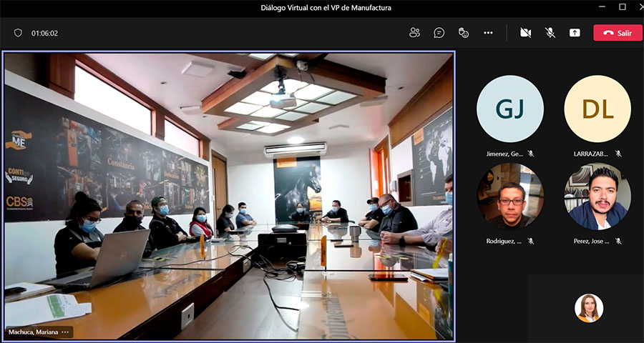Click the shield security icon beside the timer
This screenshot has width=644, height=343.
[19, 33]
